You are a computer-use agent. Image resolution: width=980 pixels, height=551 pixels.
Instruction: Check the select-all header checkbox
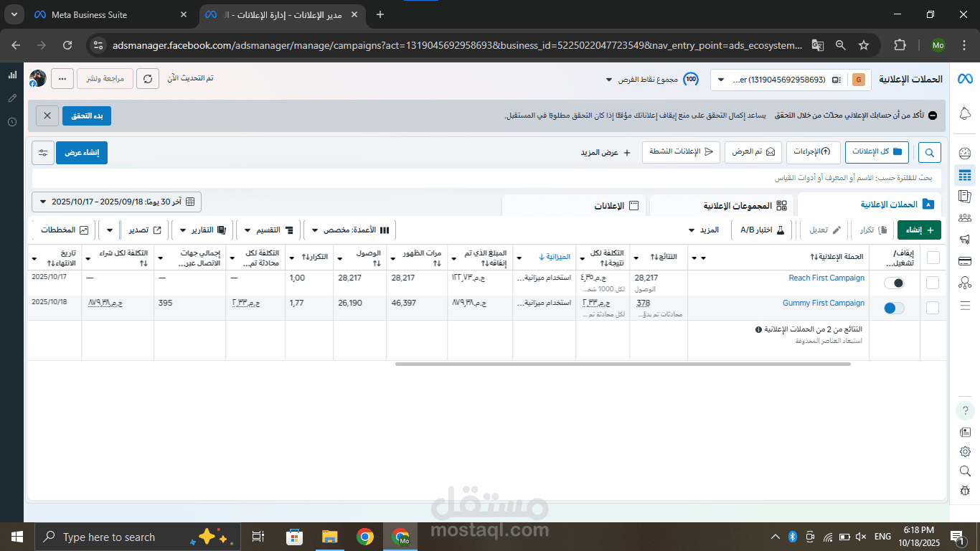pyautogui.click(x=933, y=257)
